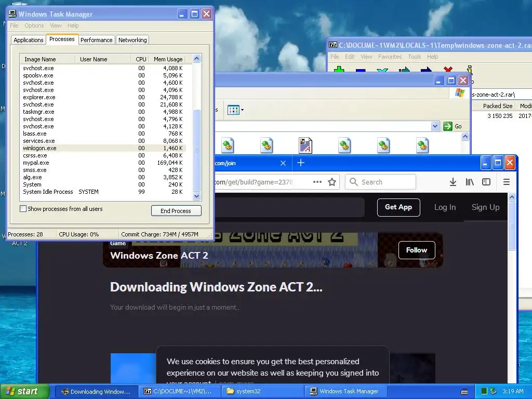Click the User Name column header
The width and height of the screenshot is (532, 399).
coord(102,59)
